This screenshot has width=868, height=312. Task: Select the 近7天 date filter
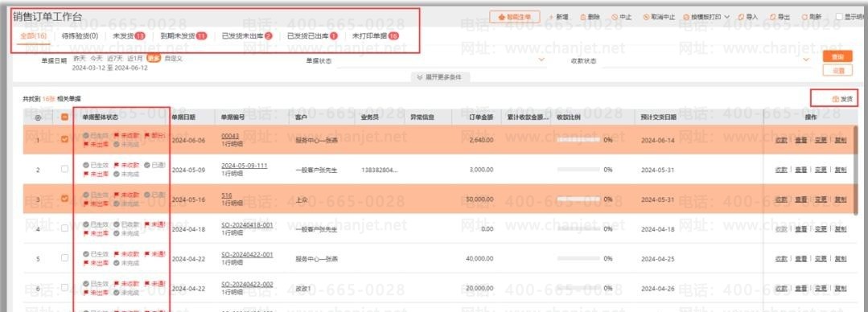tap(114, 58)
